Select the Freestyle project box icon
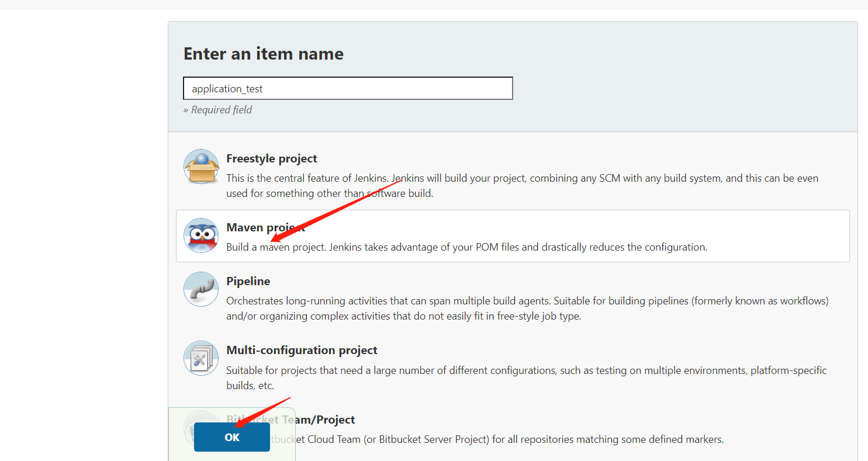868x461 pixels. (201, 167)
